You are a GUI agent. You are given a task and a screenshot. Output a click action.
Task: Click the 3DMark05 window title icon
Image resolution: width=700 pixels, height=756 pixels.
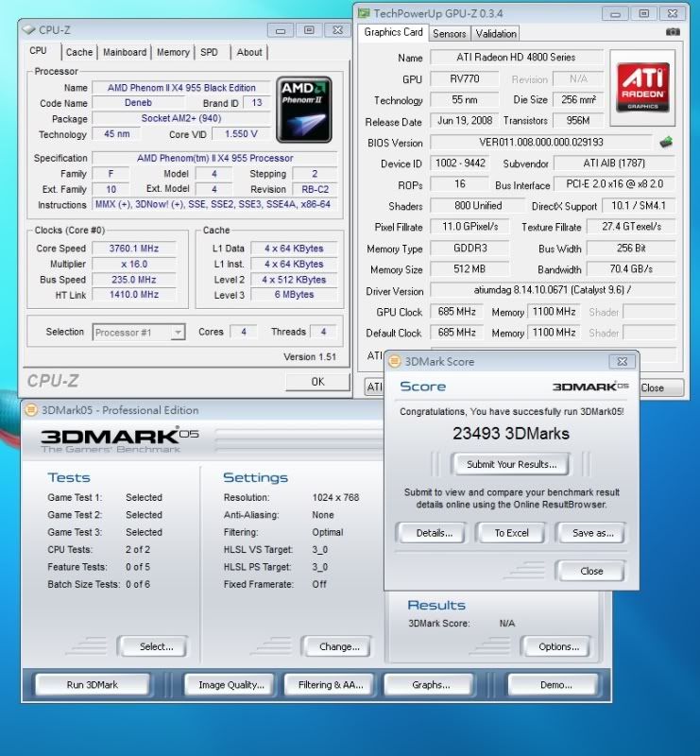point(31,410)
